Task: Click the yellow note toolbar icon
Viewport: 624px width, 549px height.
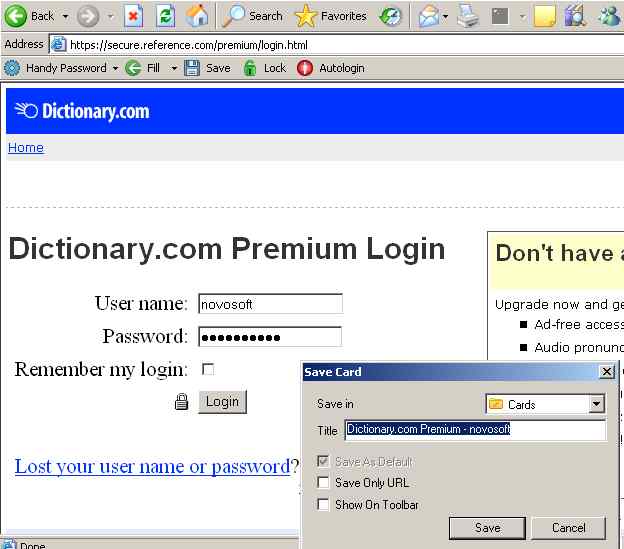Action: [544, 16]
